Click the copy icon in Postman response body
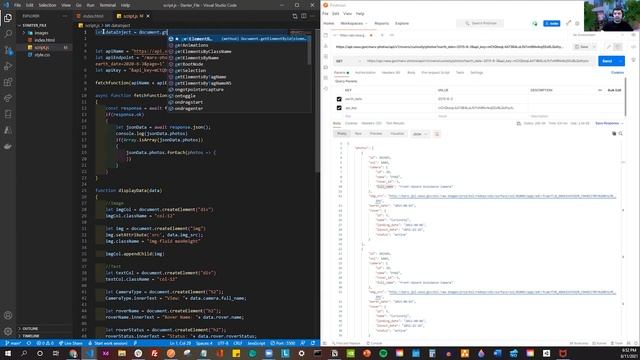The width and height of the screenshot is (640, 360). pyautogui.click(x=614, y=133)
